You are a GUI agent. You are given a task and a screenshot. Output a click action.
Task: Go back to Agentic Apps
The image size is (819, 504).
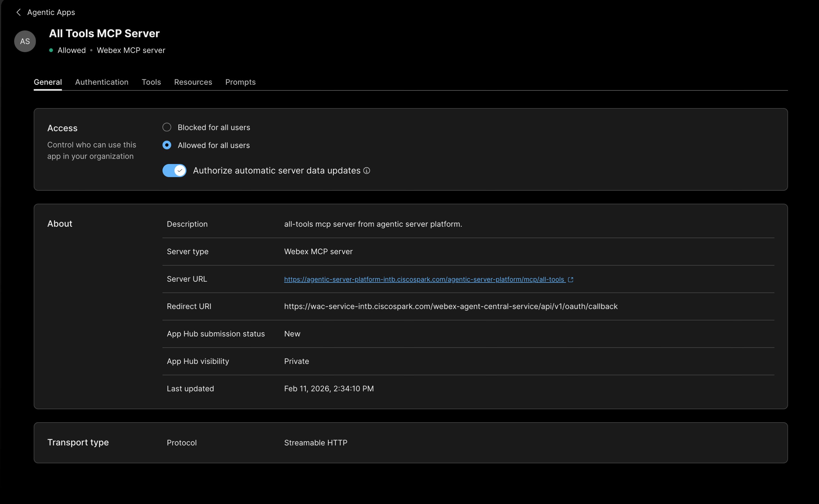[51, 12]
